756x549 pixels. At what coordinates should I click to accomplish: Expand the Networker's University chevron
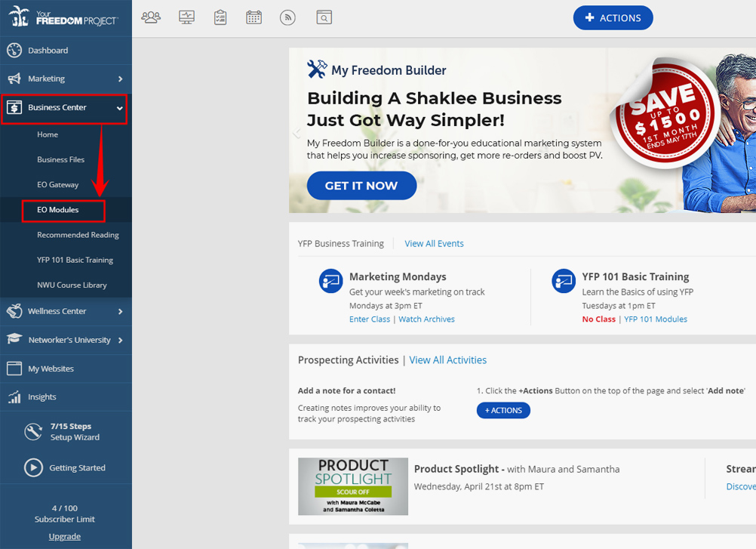121,340
